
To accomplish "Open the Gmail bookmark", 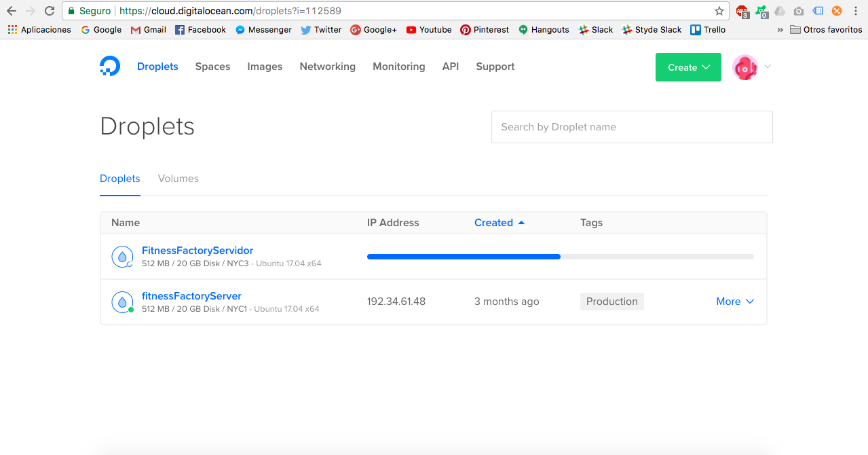I will [x=149, y=30].
